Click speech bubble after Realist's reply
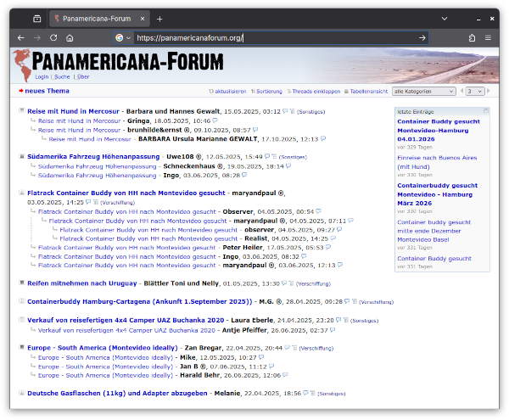Screen dimensions: 509x420 pos(333,238)
